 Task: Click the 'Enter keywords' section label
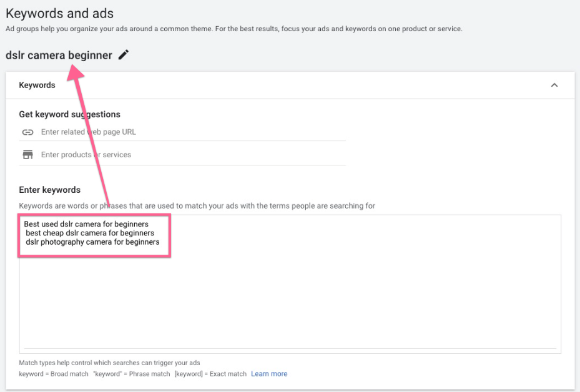[49, 190]
